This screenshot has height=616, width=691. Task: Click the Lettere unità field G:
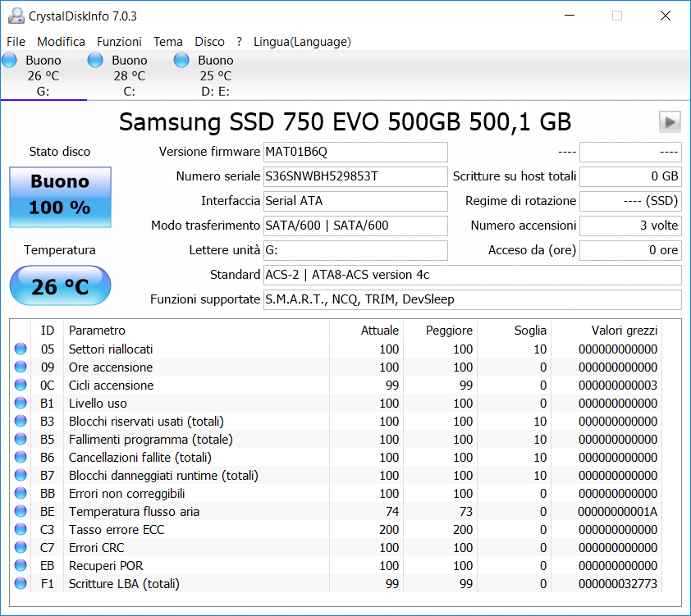tap(355, 250)
